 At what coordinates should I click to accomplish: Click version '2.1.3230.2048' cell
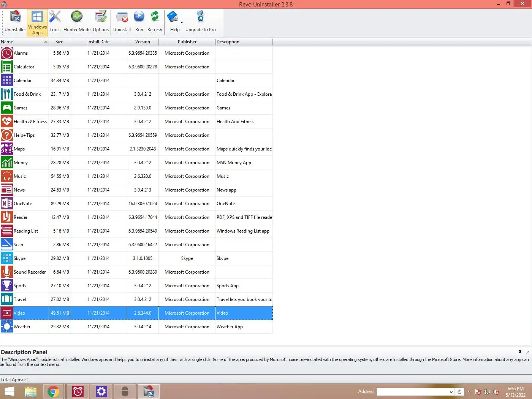(142, 149)
